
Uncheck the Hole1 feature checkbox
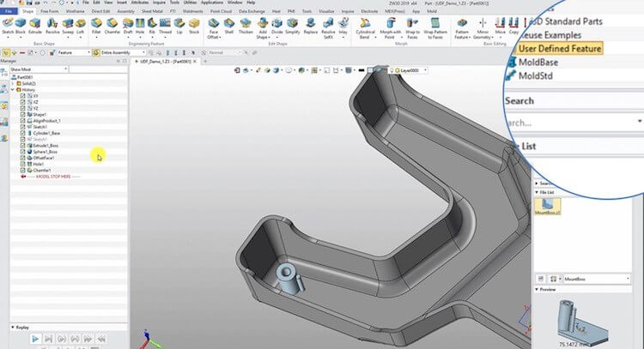(23, 164)
